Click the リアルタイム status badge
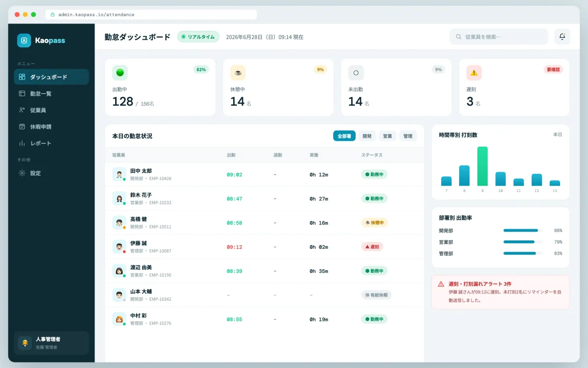588x368 pixels. coord(198,37)
